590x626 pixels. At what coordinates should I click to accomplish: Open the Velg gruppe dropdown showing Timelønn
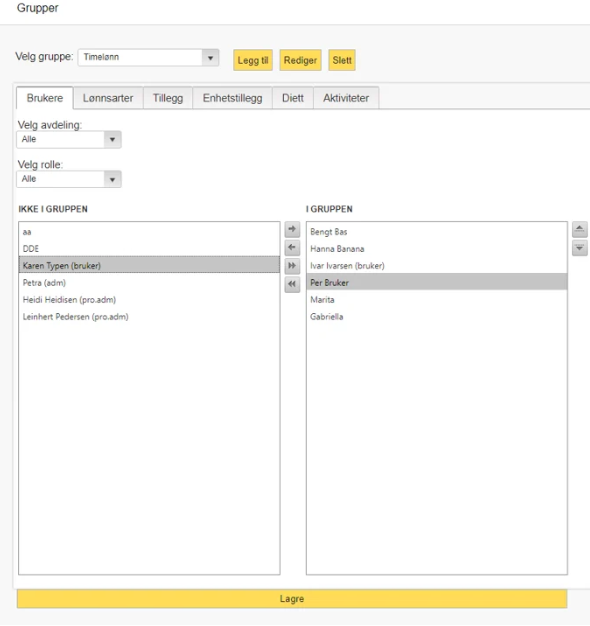pyautogui.click(x=148, y=57)
